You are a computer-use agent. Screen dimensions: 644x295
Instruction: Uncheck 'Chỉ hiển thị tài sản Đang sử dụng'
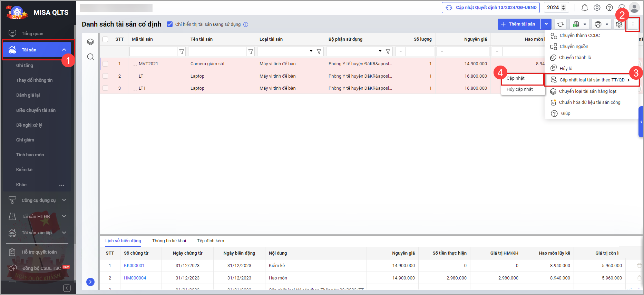click(x=170, y=24)
